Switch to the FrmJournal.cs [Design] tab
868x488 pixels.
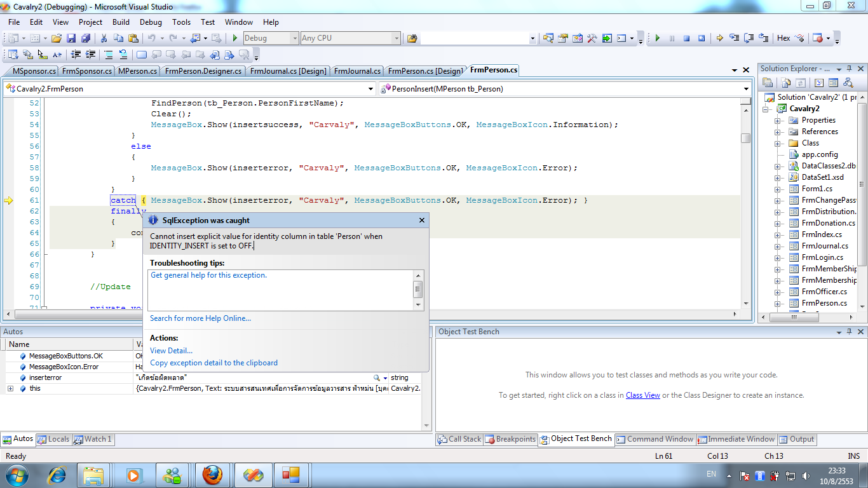(x=287, y=71)
